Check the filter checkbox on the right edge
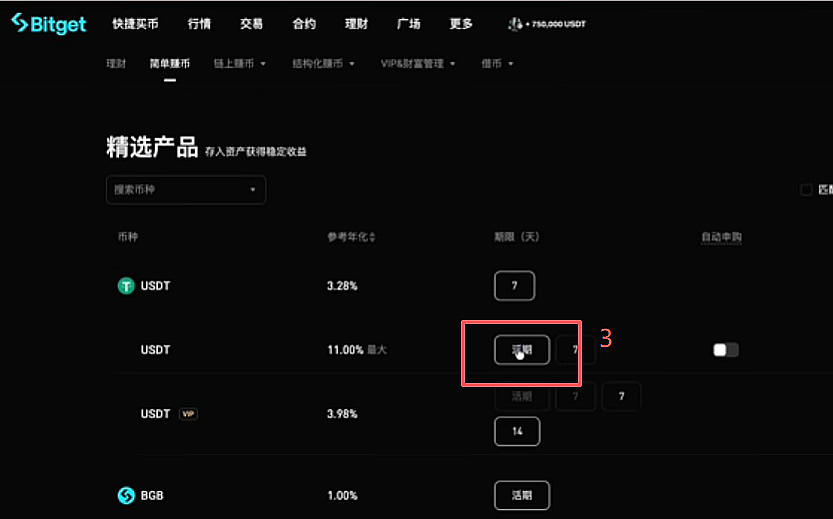The height and width of the screenshot is (519, 833). 806,190
